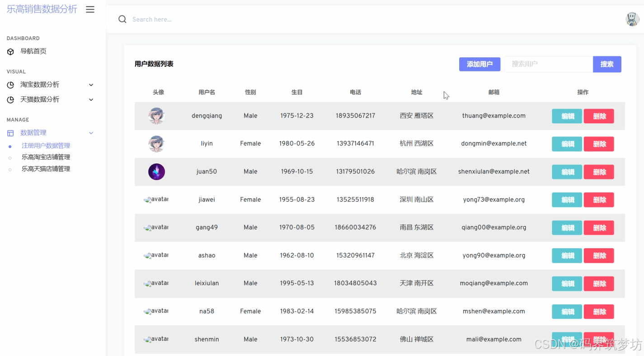Select the bullet next to 注册用户数据管理
Screen dimensions: 644x356
10,145
